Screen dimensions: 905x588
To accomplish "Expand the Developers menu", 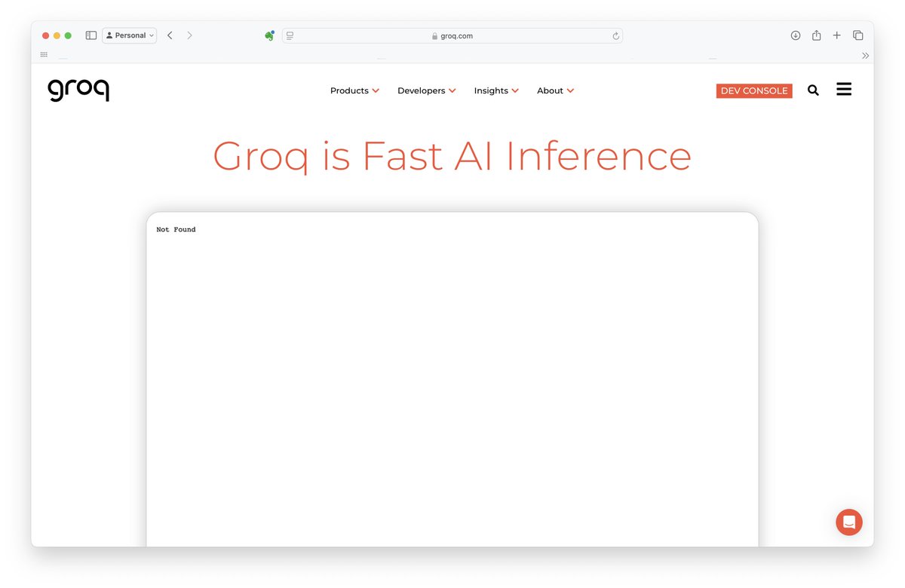I will [x=427, y=90].
